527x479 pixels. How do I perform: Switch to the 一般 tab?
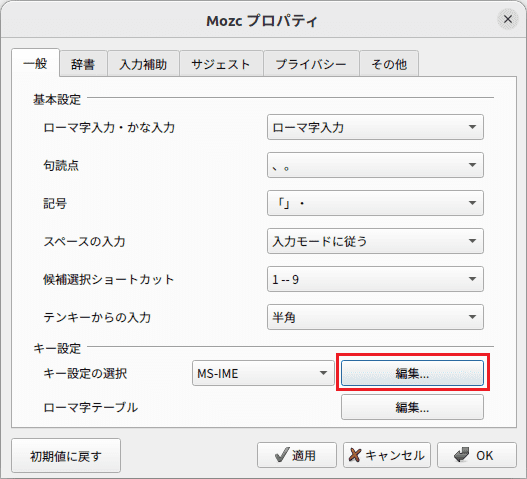pos(36,63)
